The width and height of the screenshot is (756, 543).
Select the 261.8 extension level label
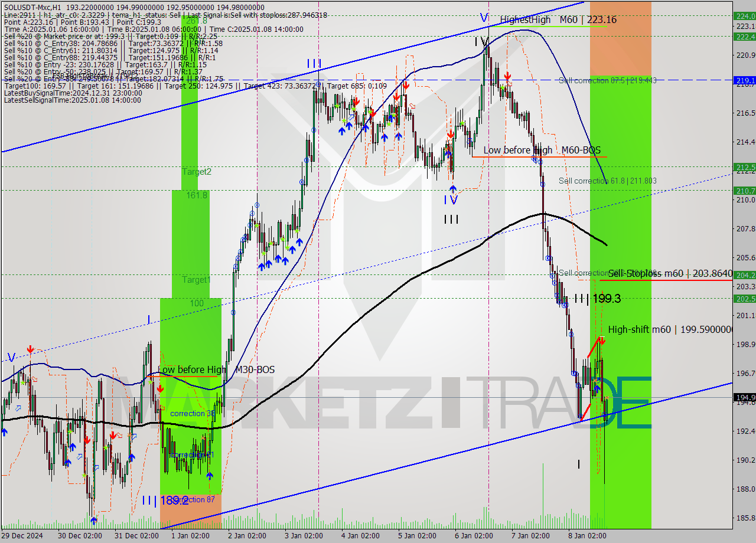(195, 21)
